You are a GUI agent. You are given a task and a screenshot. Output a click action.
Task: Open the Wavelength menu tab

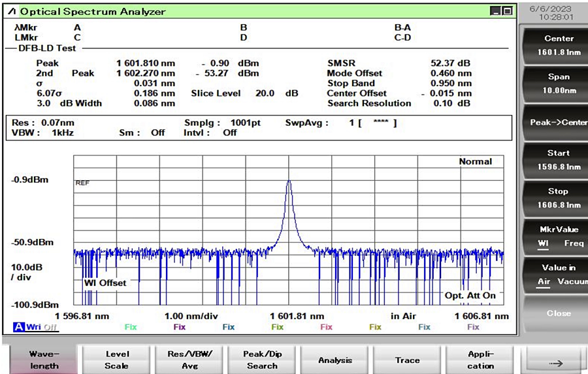pos(44,360)
